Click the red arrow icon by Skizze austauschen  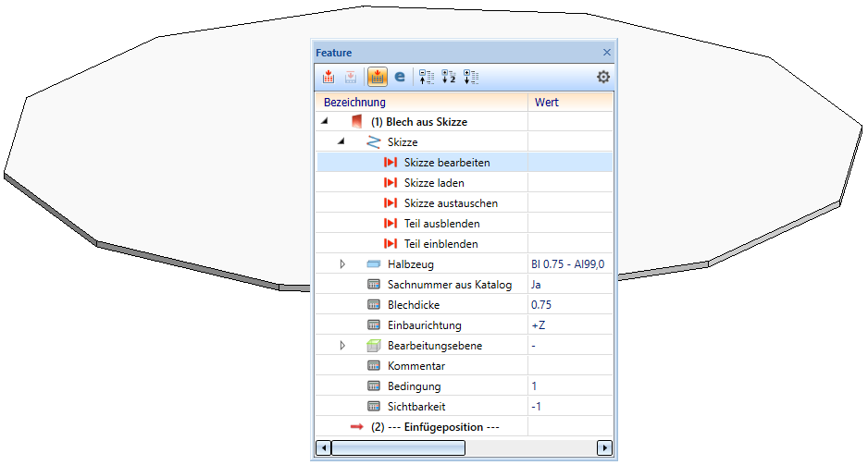pos(391,203)
